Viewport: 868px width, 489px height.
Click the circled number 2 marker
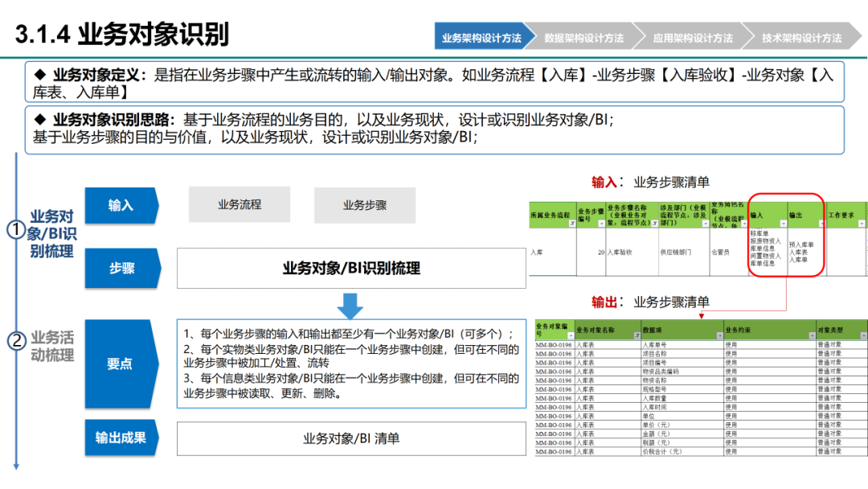tap(17, 340)
